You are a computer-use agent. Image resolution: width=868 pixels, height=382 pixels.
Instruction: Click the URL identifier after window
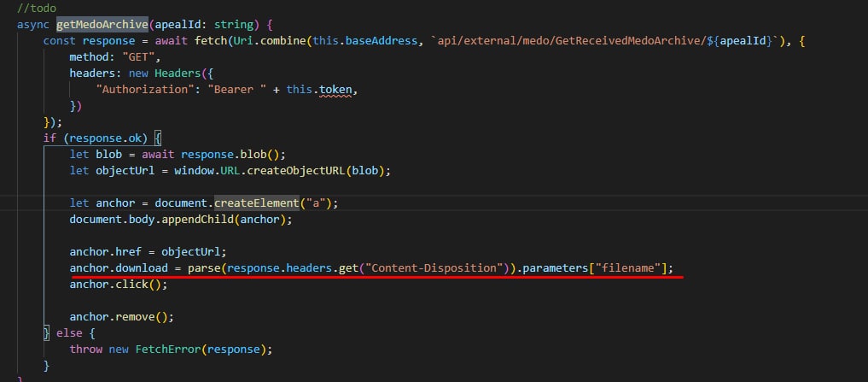(230, 171)
